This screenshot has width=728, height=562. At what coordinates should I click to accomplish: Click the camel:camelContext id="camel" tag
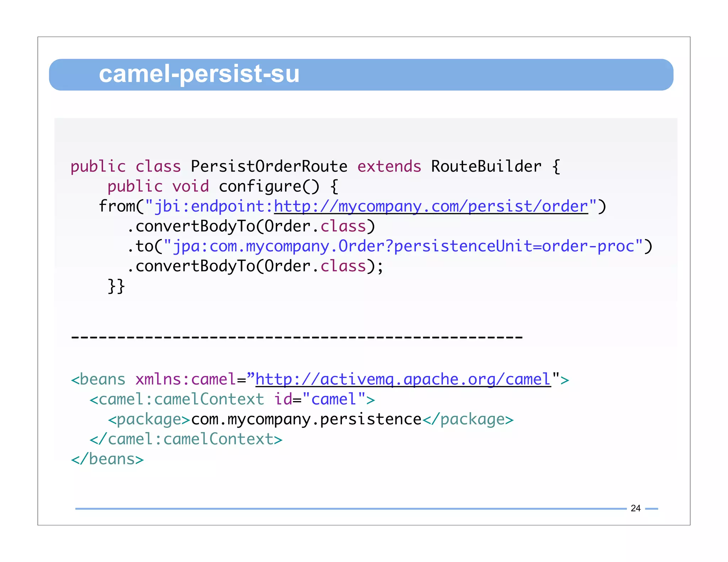[x=232, y=399]
